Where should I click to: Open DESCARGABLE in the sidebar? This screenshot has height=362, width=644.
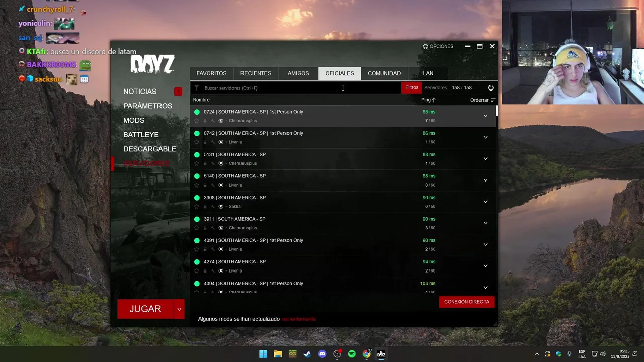tap(150, 149)
